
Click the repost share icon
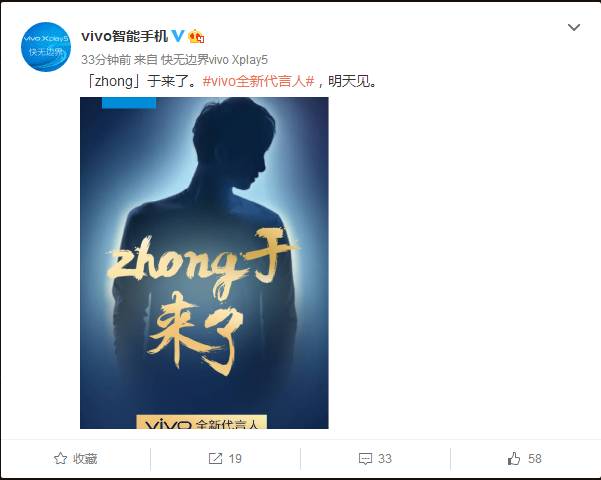[x=215, y=459]
